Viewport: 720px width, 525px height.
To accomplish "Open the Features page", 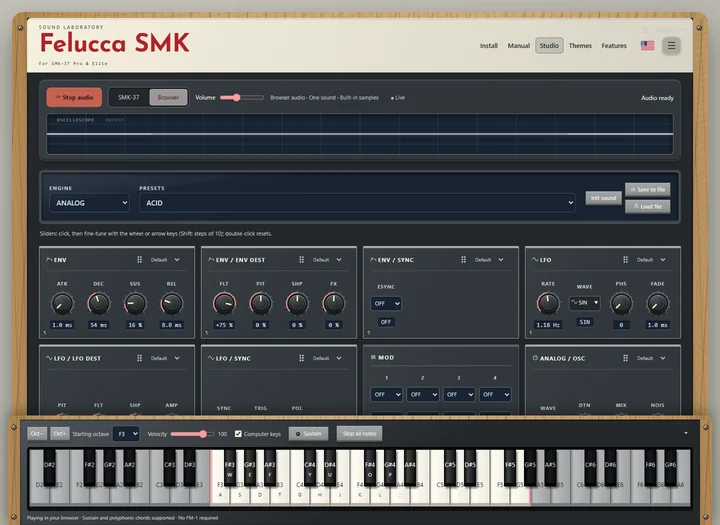I will click(x=614, y=45).
